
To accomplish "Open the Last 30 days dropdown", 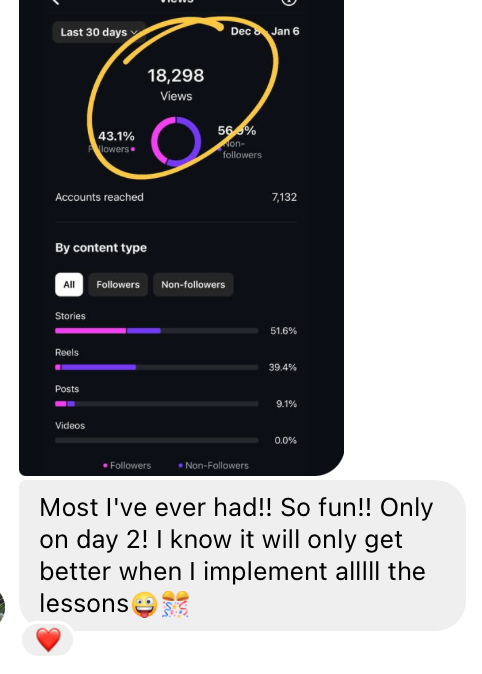I will [98, 32].
